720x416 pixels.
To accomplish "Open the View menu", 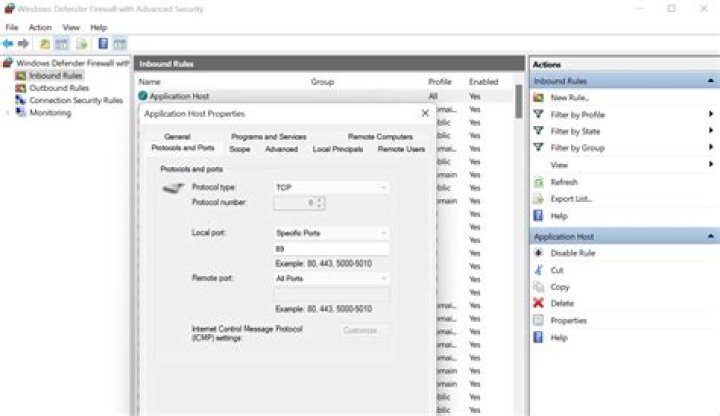I will click(x=71, y=27).
